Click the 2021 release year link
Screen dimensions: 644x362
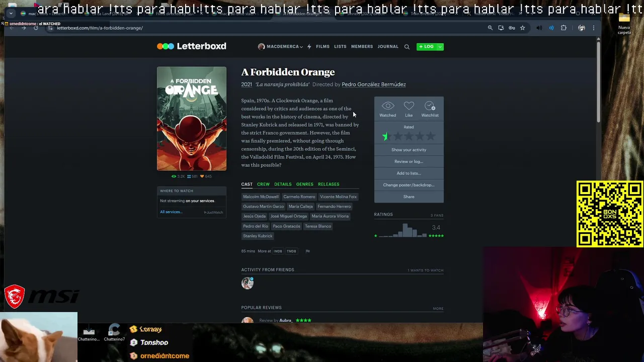coord(246,84)
